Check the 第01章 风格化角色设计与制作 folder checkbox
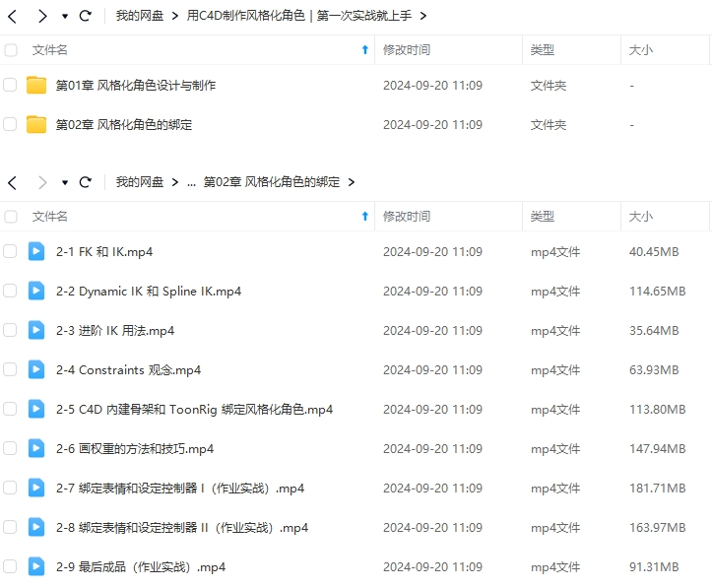The height and width of the screenshot is (588, 712). click(x=10, y=85)
